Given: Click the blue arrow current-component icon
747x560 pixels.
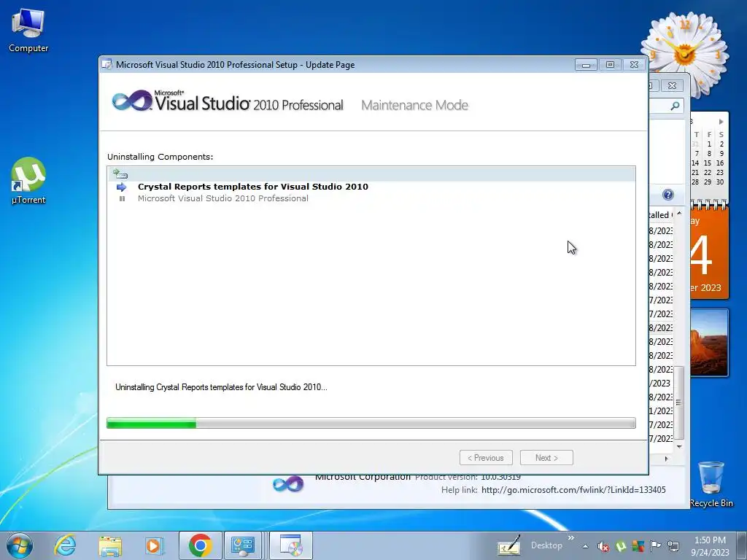Looking at the screenshot, I should pos(122,187).
